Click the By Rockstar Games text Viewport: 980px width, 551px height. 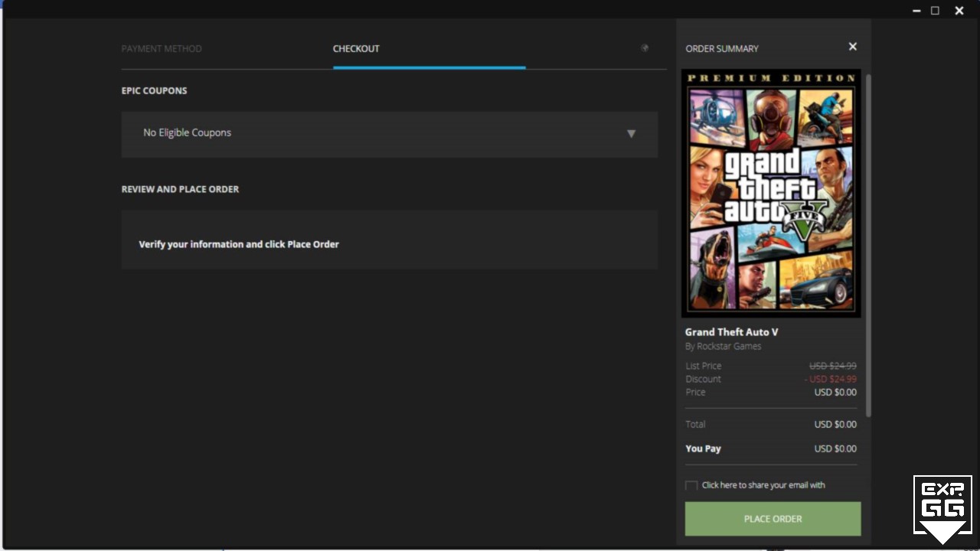pos(723,346)
